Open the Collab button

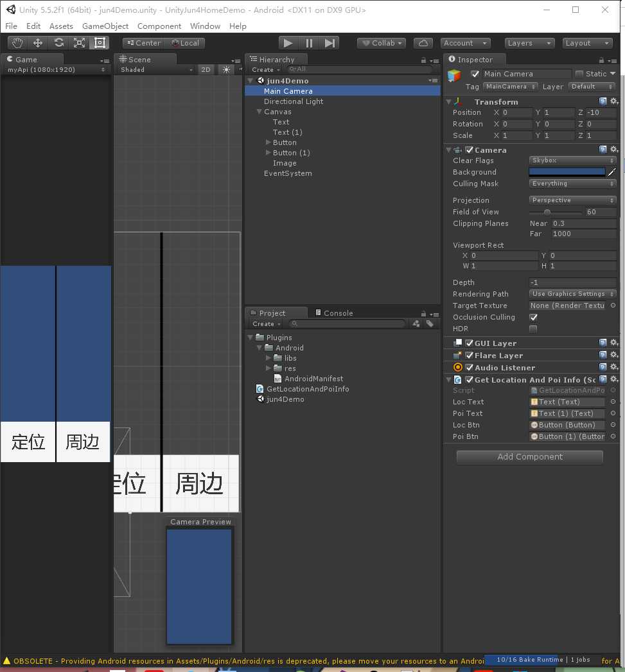pos(382,43)
